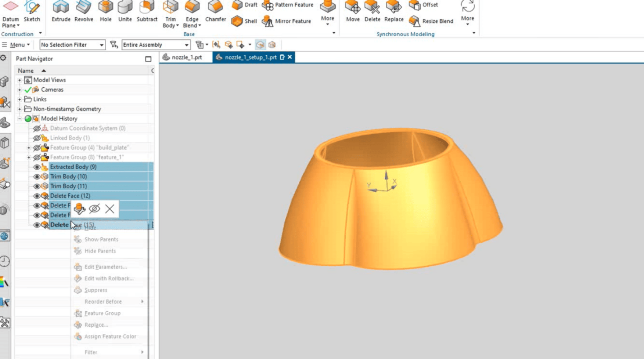
Task: Choose Suppress from the context menu
Action: [96, 290]
